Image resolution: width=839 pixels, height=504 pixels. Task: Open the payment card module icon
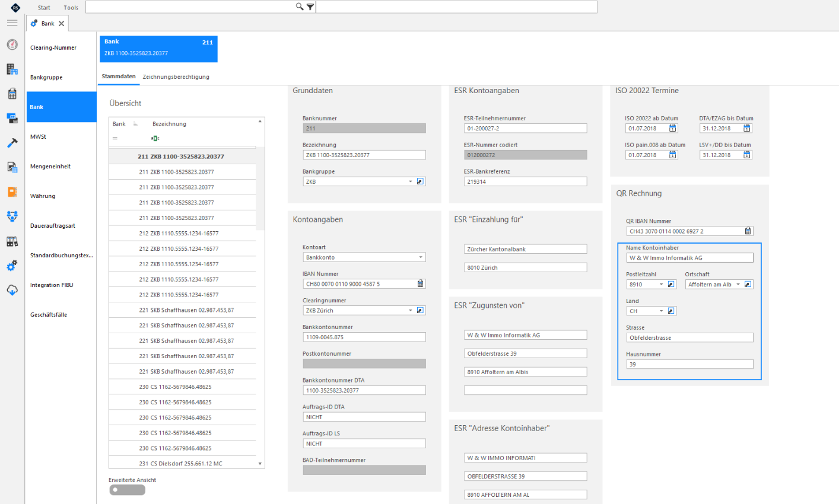tap(12, 118)
